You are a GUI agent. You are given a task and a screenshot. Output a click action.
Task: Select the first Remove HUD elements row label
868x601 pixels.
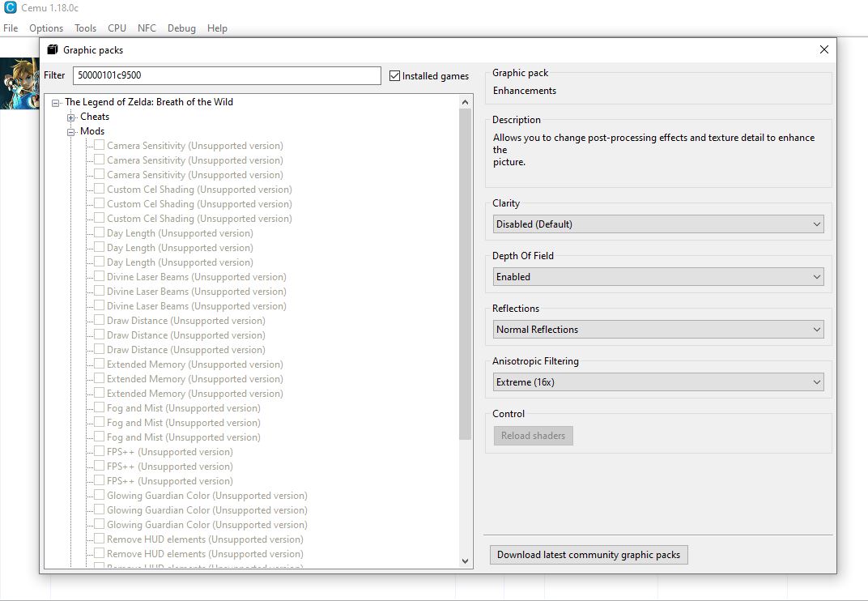tap(205, 539)
